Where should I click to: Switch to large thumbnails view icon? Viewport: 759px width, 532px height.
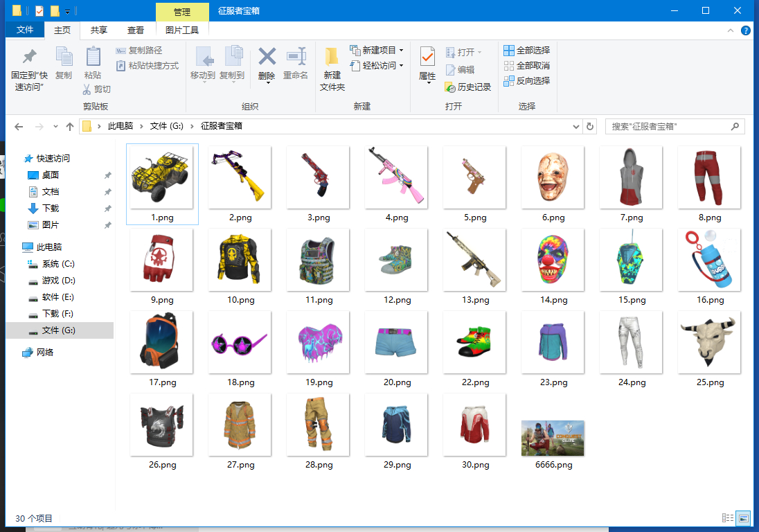pos(743,518)
